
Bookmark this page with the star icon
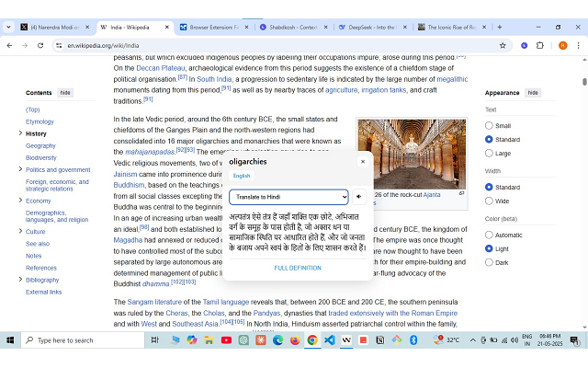503,45
